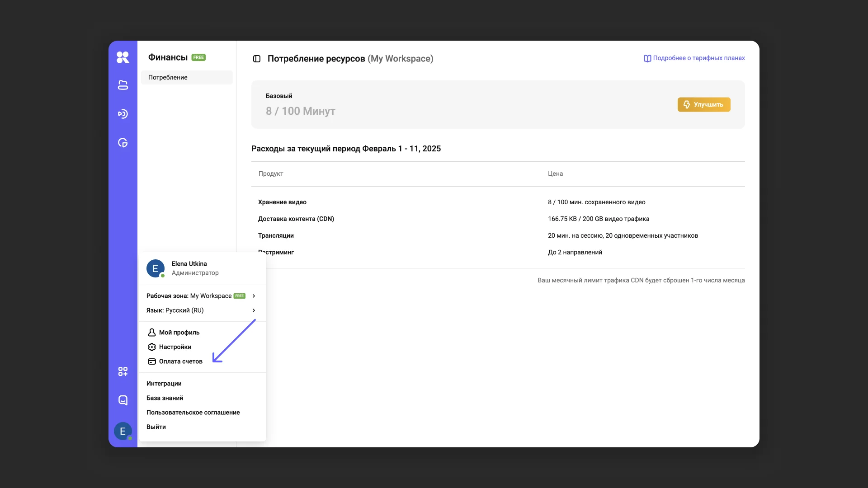Viewport: 868px width, 488px height.
Task: Expand the language Русский (RU) submenu
Action: [254, 310]
